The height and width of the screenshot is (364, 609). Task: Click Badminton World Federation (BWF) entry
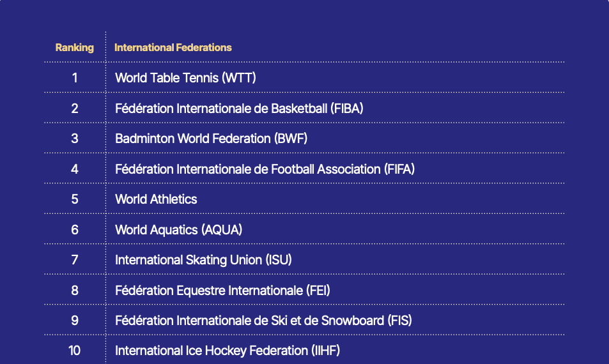(211, 139)
